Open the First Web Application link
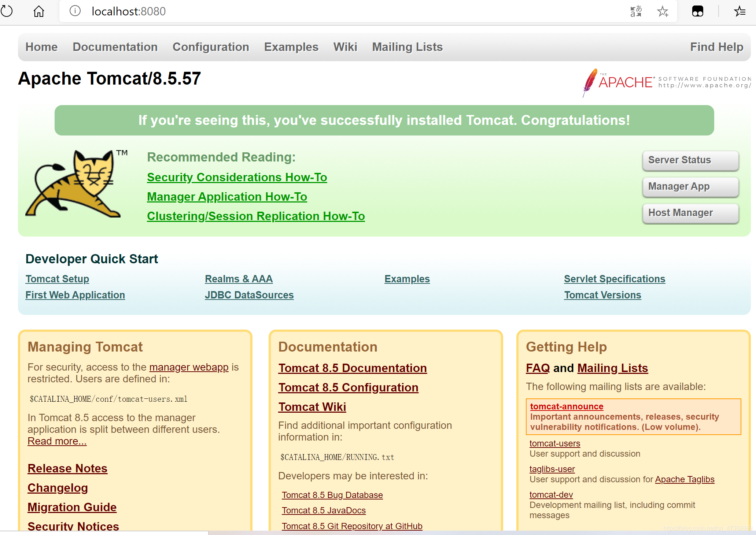Screen dimensions: 756x535 [x=75, y=295]
